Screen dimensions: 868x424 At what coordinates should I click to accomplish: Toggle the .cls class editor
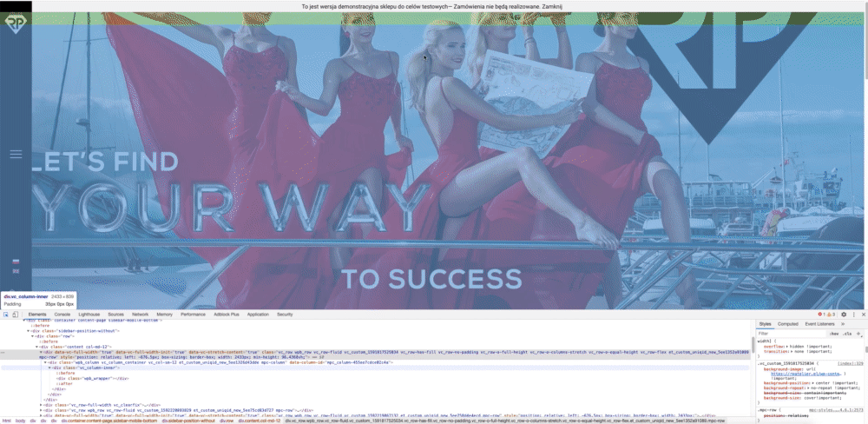[x=847, y=334]
